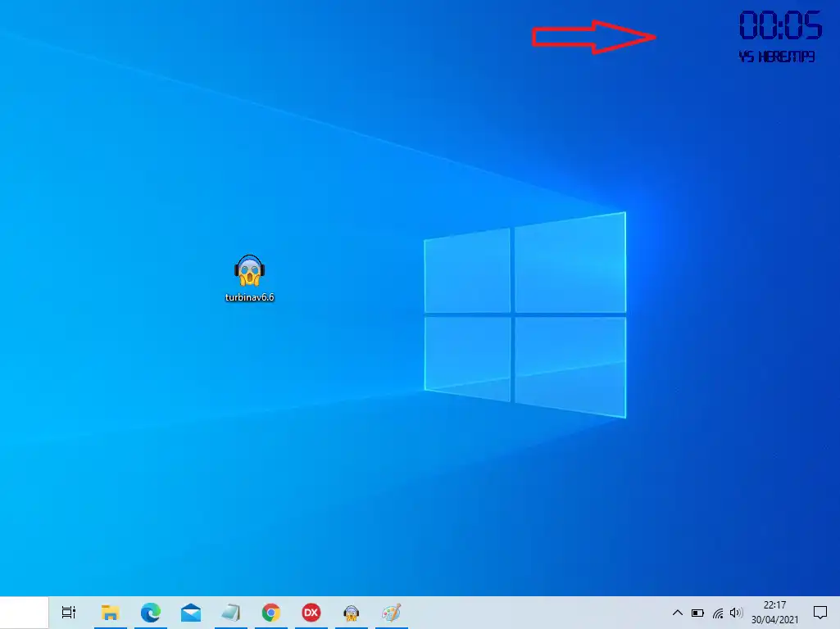Viewport: 840px width, 629px height.
Task: Open the volume speaker control
Action: pyautogui.click(x=736, y=613)
